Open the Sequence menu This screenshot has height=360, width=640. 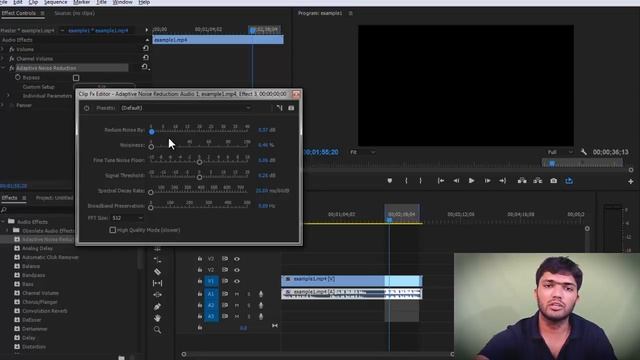click(x=56, y=2)
